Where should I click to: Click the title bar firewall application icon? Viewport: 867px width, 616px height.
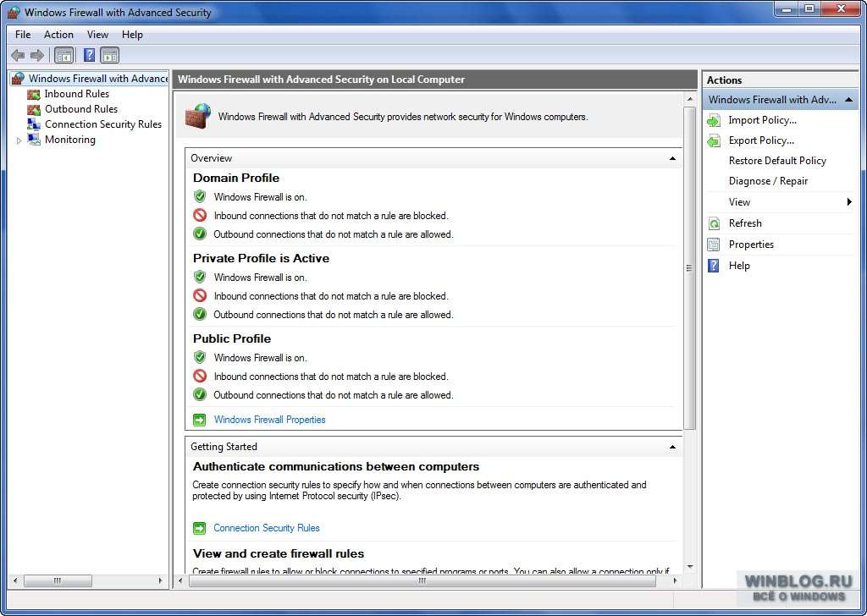tap(14, 12)
